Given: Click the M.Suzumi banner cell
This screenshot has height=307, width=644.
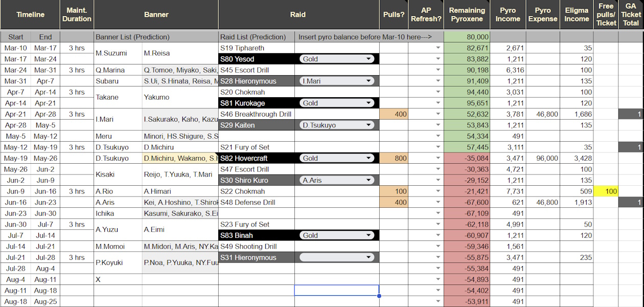Looking at the screenshot, I should [x=118, y=53].
